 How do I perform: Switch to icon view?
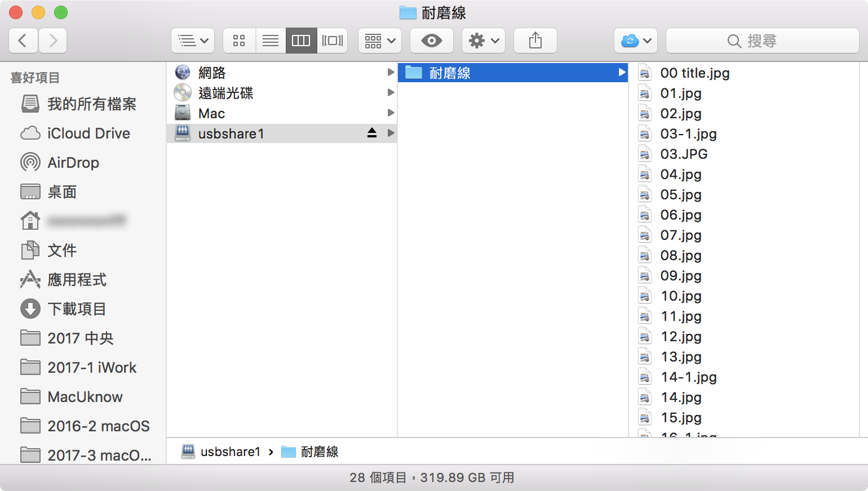coord(239,41)
